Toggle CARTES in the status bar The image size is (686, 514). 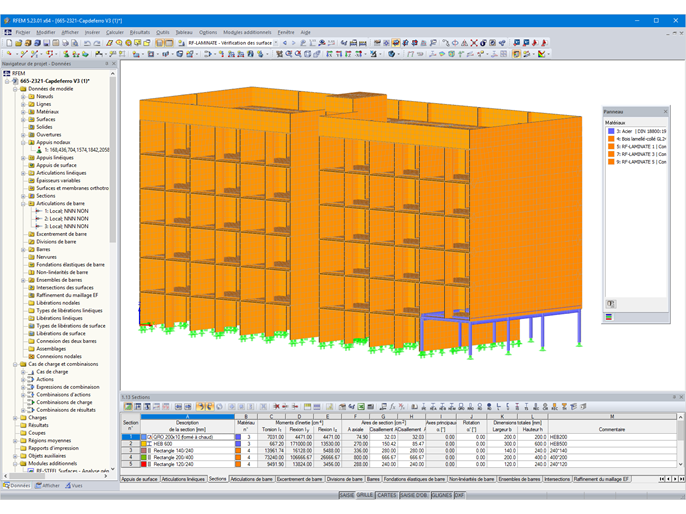(x=387, y=495)
